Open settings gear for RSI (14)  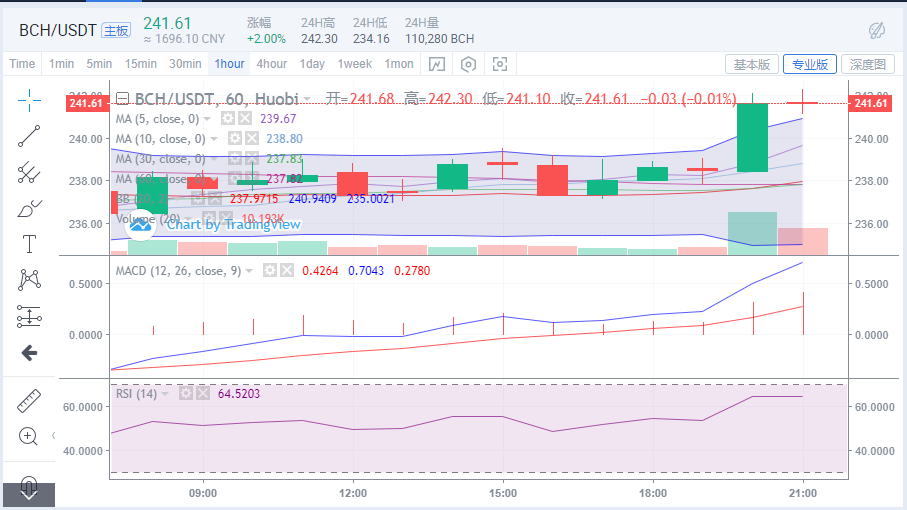coord(185,394)
